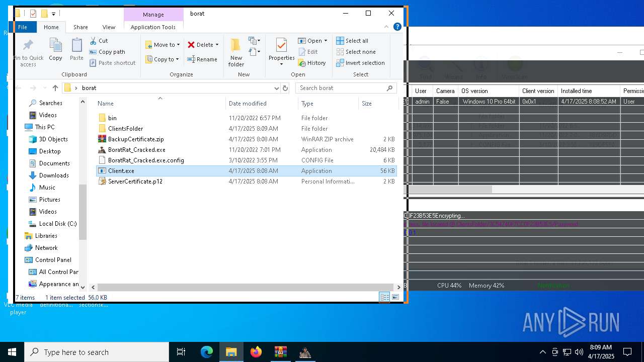Show hidden system tray icons
Screen dimensions: 644x362
pos(542,352)
